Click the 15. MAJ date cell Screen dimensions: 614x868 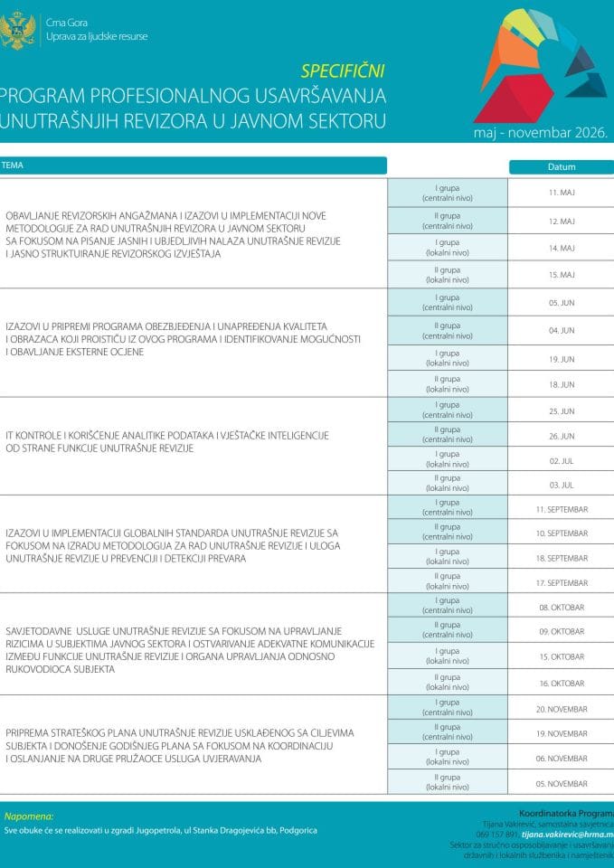coord(562,275)
